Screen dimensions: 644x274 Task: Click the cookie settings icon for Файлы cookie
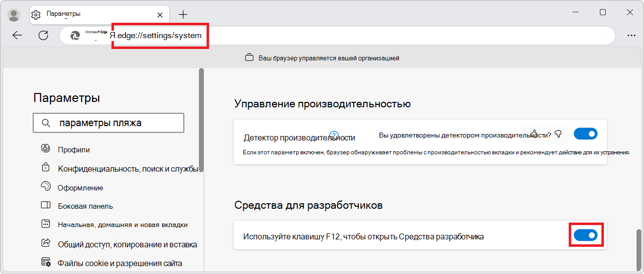click(x=46, y=262)
